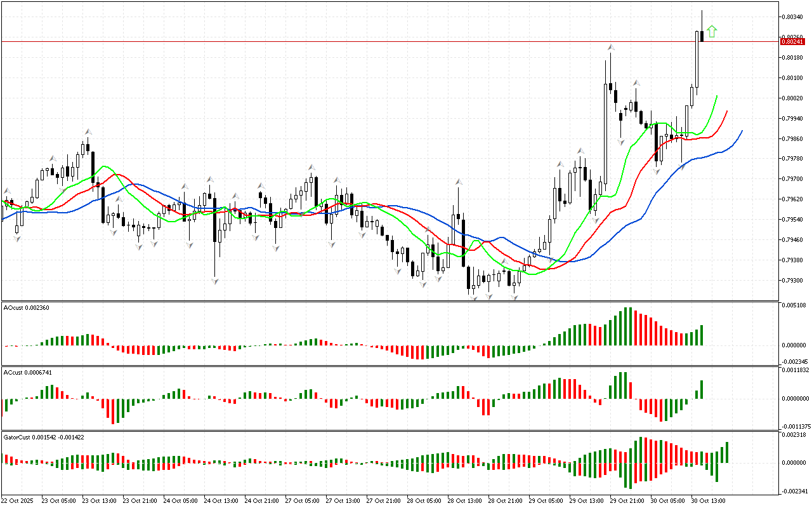Click the 0.79300 price scale label
The height and width of the screenshot is (508, 812).
pyautogui.click(x=792, y=280)
